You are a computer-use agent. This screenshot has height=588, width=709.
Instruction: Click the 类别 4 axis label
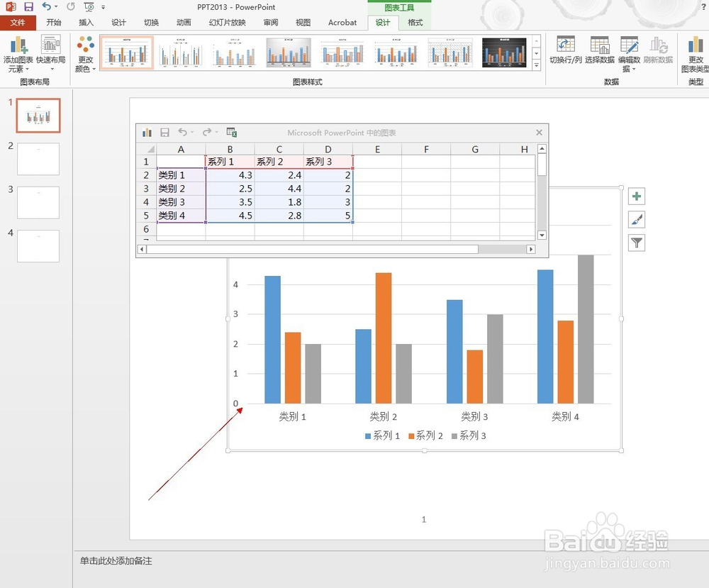(565, 416)
